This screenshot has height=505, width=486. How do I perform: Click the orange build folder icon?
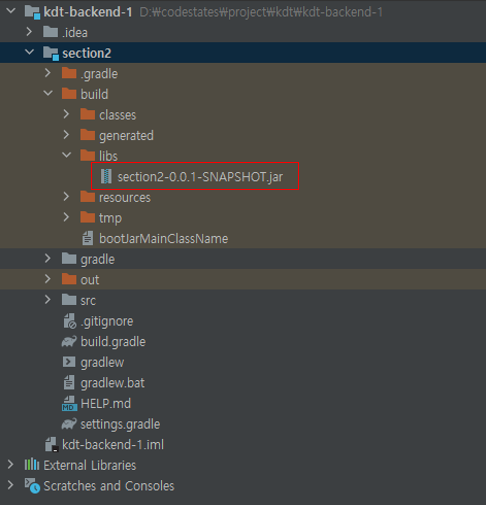[69, 94]
